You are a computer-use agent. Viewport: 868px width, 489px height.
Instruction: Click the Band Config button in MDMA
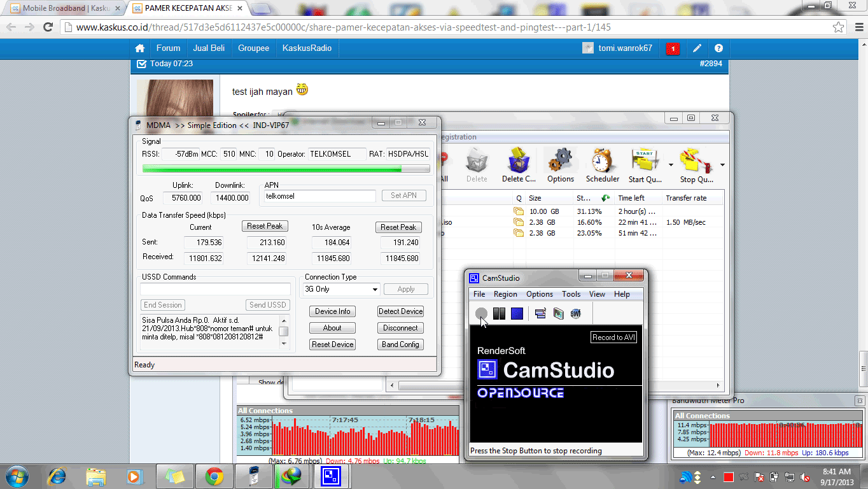pyautogui.click(x=400, y=344)
